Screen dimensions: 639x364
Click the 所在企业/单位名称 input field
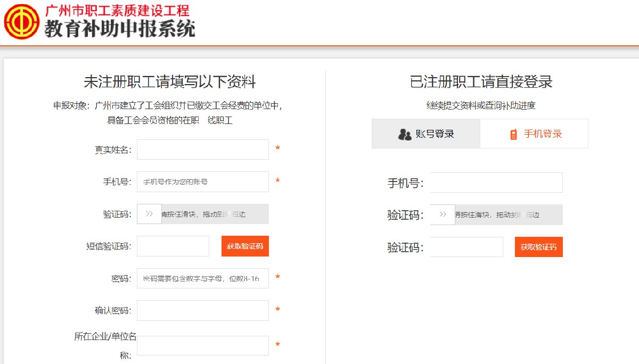pyautogui.click(x=202, y=345)
